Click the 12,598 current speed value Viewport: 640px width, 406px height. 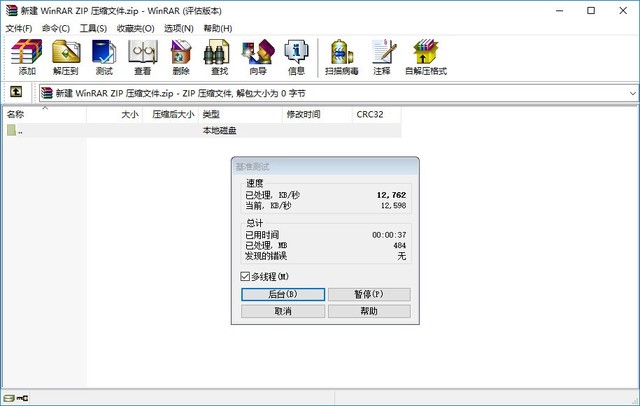pyautogui.click(x=393, y=205)
